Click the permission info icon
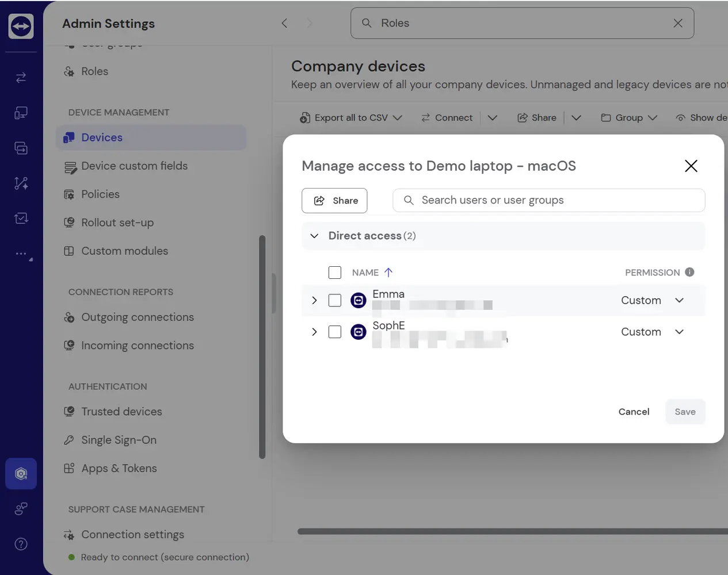 (689, 272)
